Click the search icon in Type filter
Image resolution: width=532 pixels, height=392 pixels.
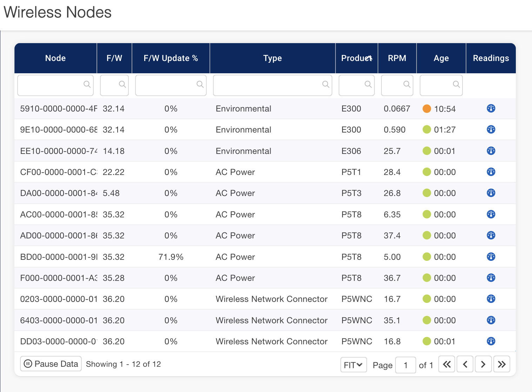click(x=325, y=85)
